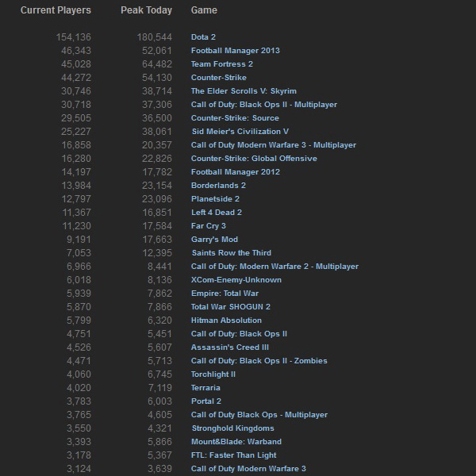Click the 8,441 peak today cell
Screen dimensions: 476x476
coord(159,267)
